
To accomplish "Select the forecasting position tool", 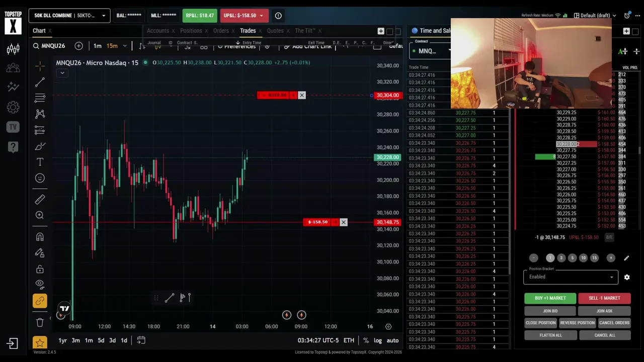I will pyautogui.click(x=40, y=130).
